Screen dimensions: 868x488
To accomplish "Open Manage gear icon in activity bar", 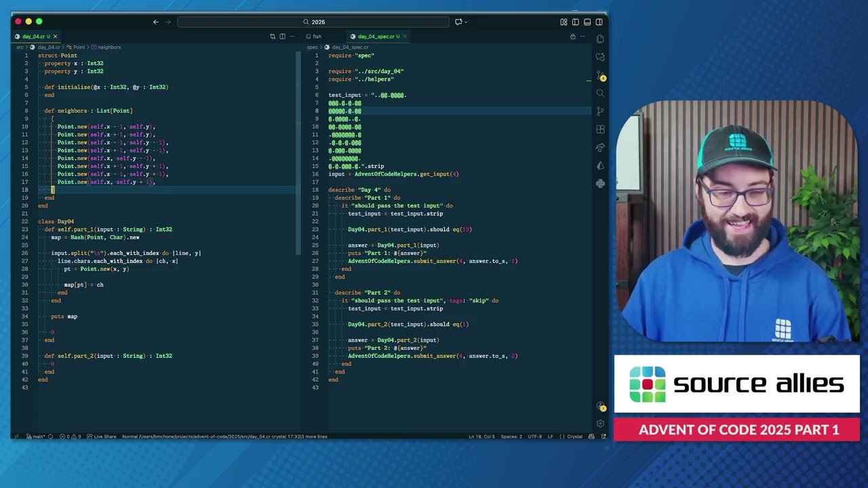I will pyautogui.click(x=600, y=424).
